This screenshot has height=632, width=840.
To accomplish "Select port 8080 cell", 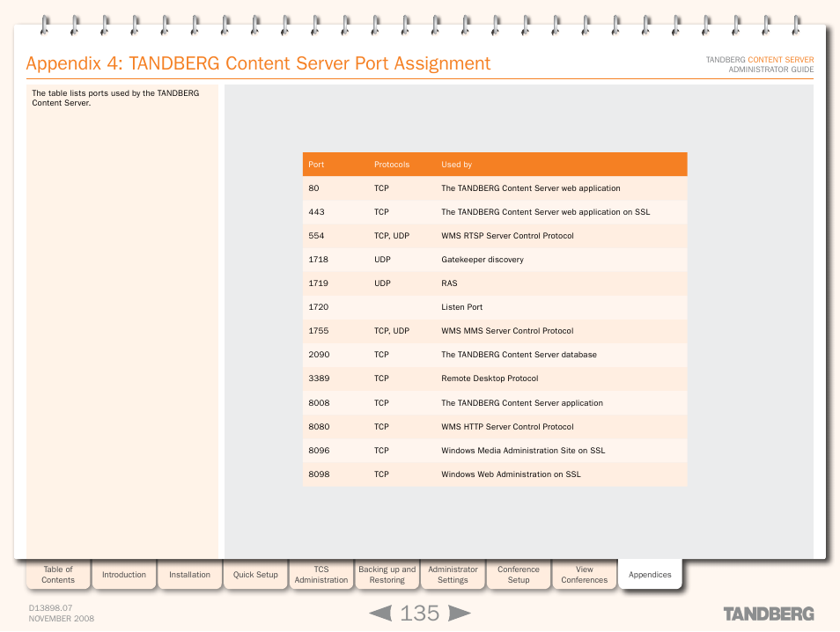I will (x=319, y=426).
